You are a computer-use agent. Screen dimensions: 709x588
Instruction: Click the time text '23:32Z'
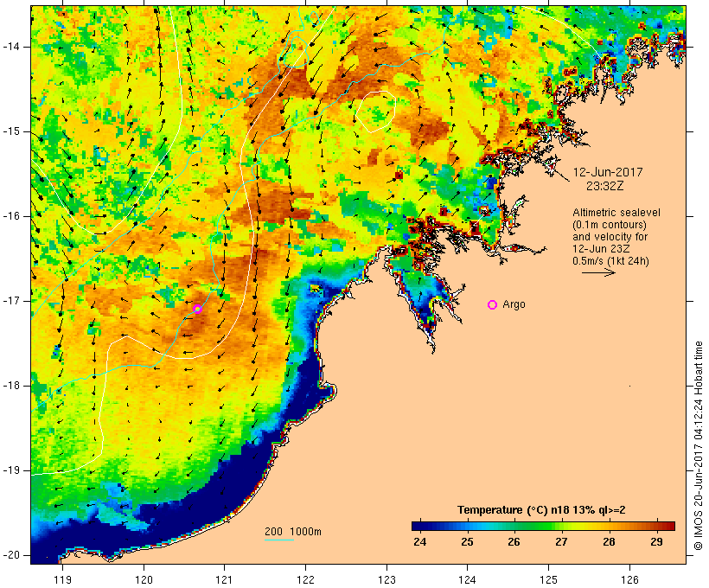click(x=605, y=186)
